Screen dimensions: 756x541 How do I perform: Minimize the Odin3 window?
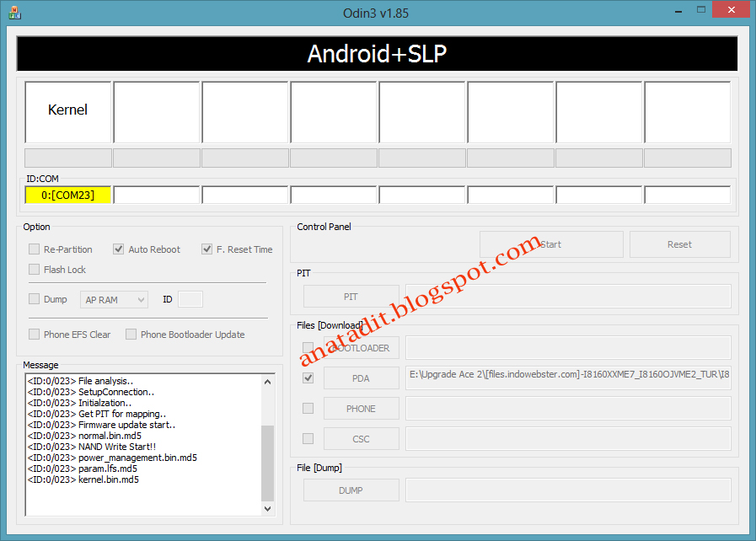click(x=678, y=10)
